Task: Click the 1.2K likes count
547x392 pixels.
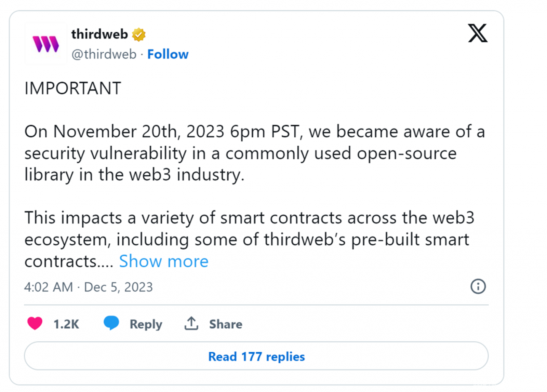Action: click(66, 324)
